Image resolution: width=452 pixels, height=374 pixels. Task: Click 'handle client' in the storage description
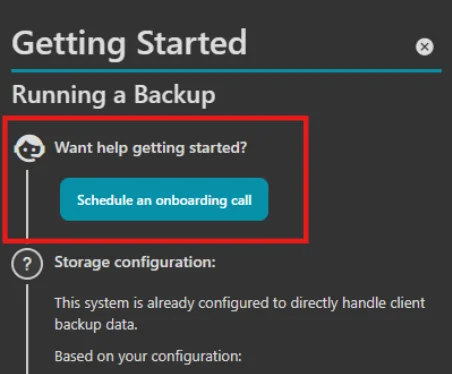[384, 303]
